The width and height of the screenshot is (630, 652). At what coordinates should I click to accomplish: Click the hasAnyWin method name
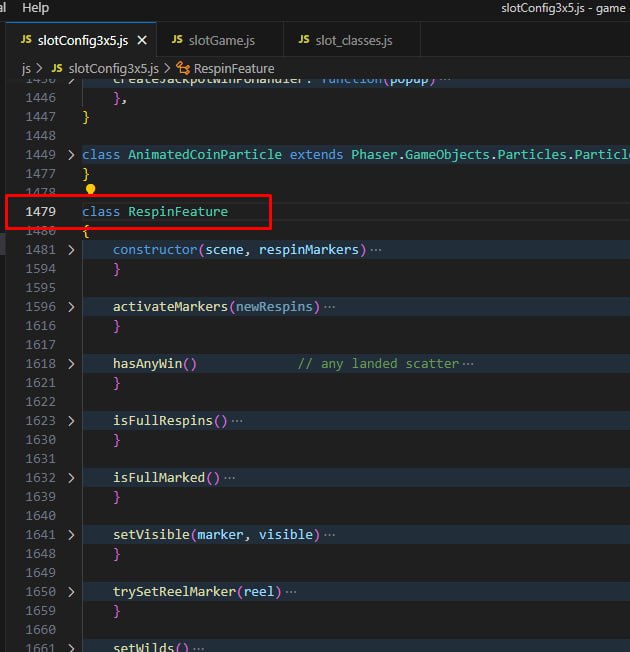pos(148,364)
